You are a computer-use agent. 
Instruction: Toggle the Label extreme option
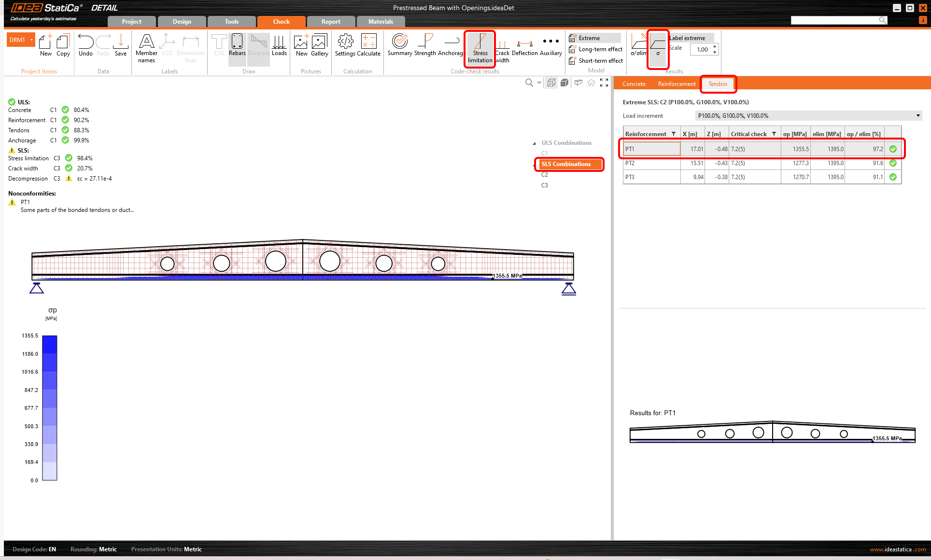[x=688, y=38]
